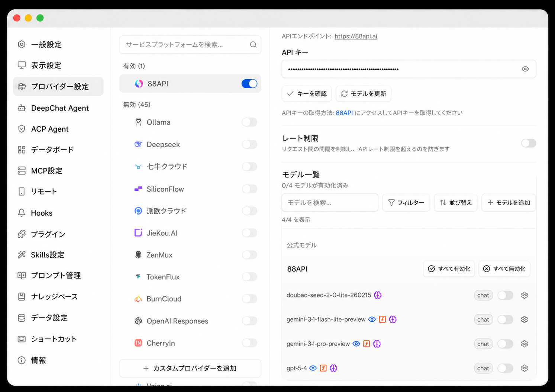Enable the doubao-seed-2-0-lite-260215 model toggle

click(505, 295)
